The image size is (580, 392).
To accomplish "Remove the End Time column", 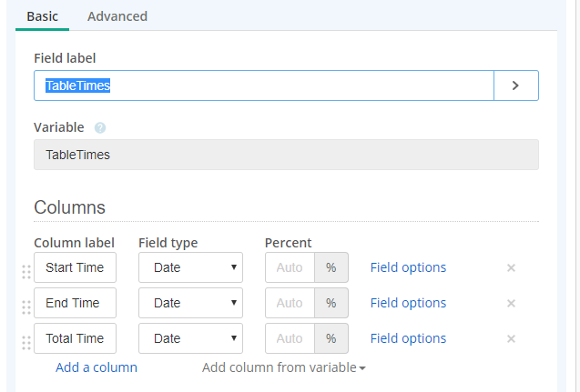I will click(x=511, y=303).
